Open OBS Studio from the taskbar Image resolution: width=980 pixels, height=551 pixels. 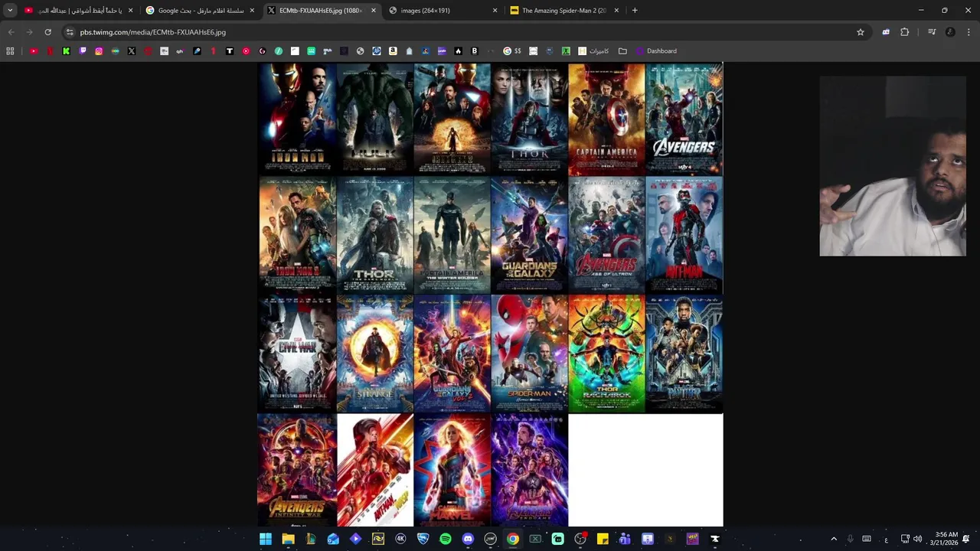pyautogui.click(x=580, y=539)
